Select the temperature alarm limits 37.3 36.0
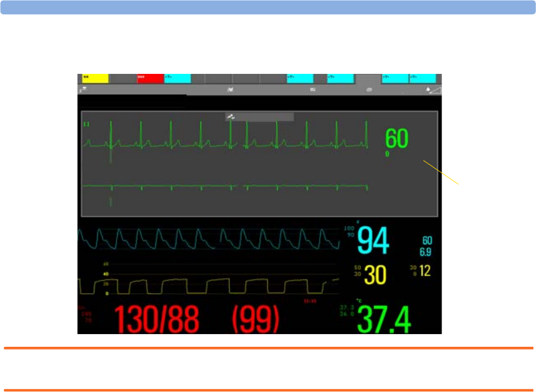This screenshot has width=536, height=392. click(x=347, y=311)
